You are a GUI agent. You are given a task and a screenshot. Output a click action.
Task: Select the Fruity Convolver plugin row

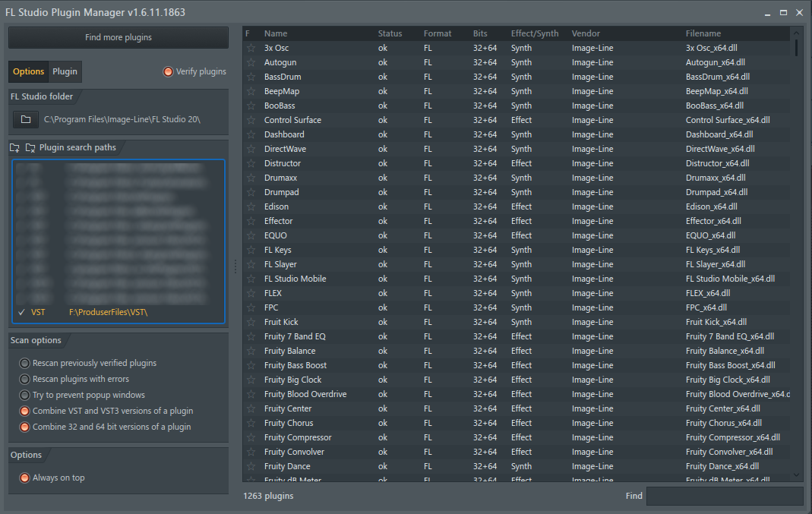click(517, 453)
